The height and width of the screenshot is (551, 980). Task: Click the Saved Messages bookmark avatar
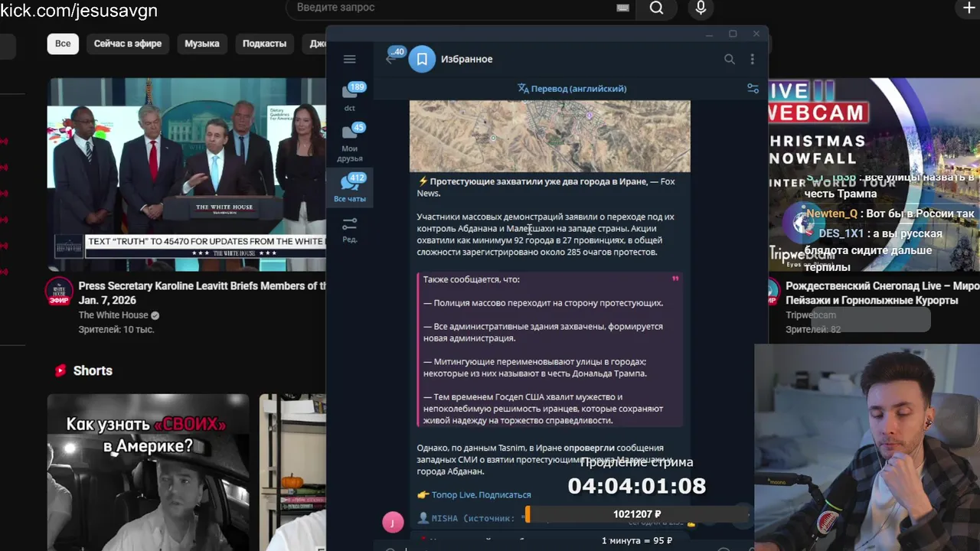pyautogui.click(x=422, y=59)
